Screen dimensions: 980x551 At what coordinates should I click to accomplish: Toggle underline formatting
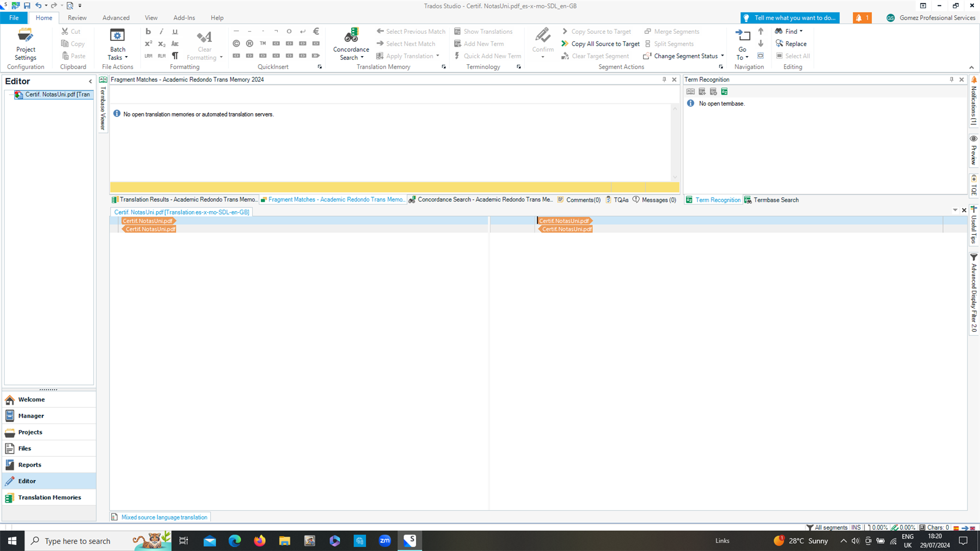[175, 32]
